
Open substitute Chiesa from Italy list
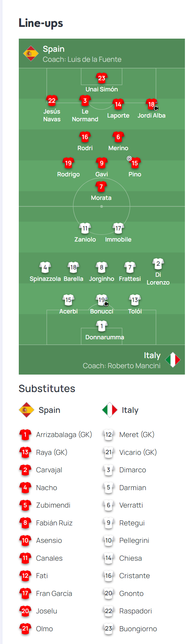click(131, 558)
